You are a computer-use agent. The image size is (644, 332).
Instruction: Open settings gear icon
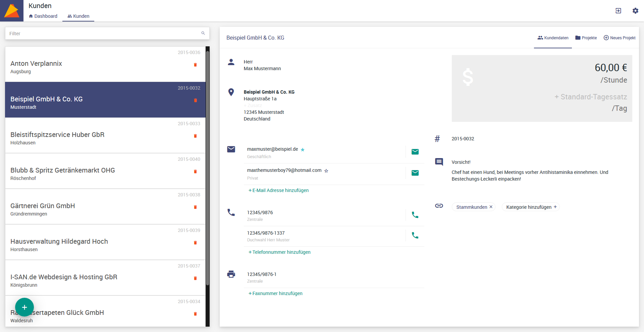click(x=635, y=11)
